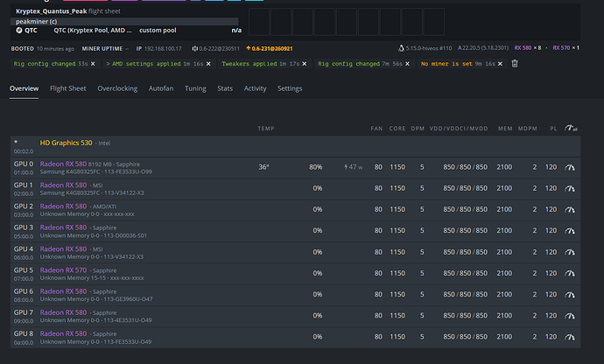Open the Stats tab

click(225, 88)
